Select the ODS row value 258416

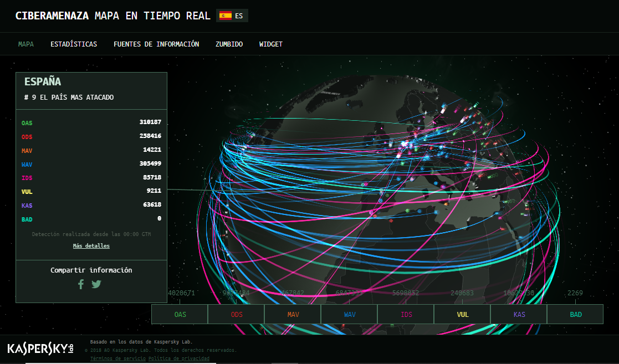coord(150,136)
